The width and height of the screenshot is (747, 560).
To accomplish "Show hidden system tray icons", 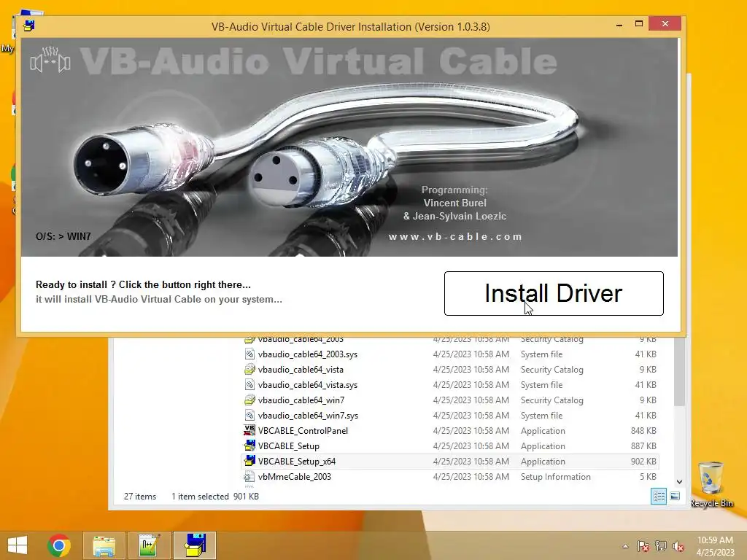I will tap(625, 546).
